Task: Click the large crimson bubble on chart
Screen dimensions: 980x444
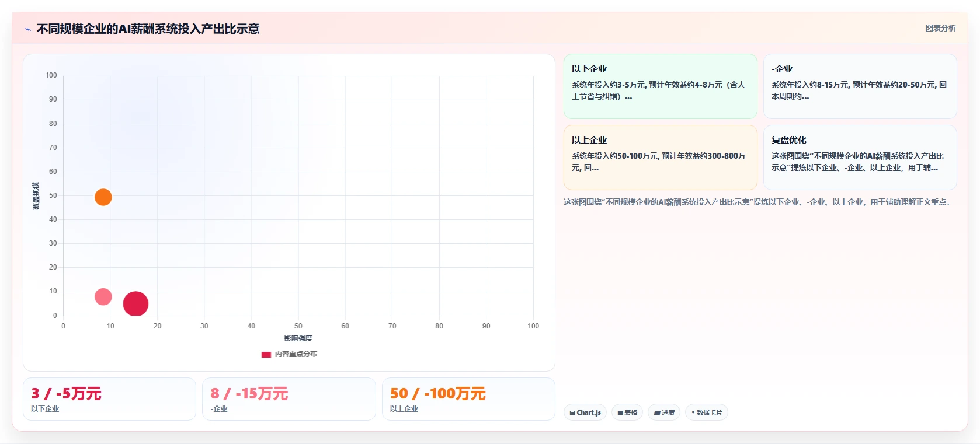Action: (x=135, y=303)
